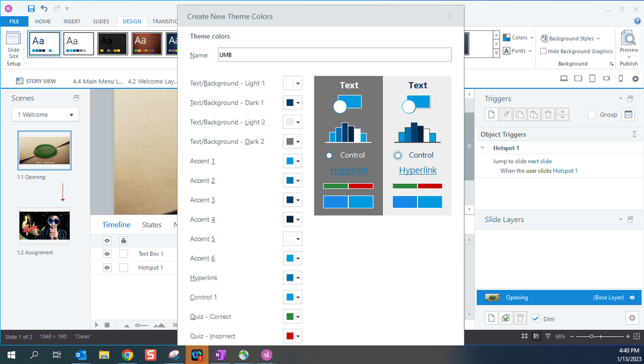Open the Preview button in ribbon
644x364 pixels.
click(x=629, y=44)
